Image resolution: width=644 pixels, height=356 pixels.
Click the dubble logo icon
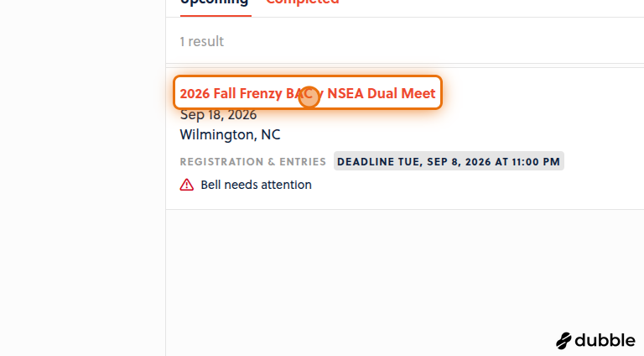coord(563,341)
